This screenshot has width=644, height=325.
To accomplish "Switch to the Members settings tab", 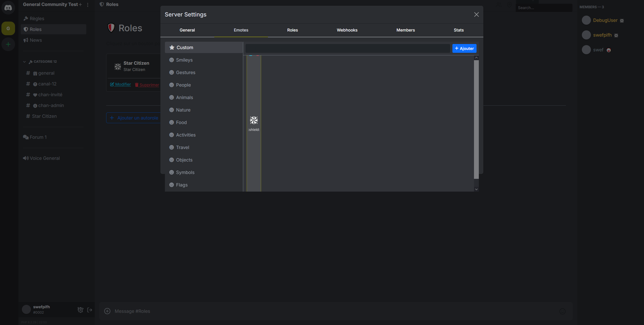I will pyautogui.click(x=405, y=30).
